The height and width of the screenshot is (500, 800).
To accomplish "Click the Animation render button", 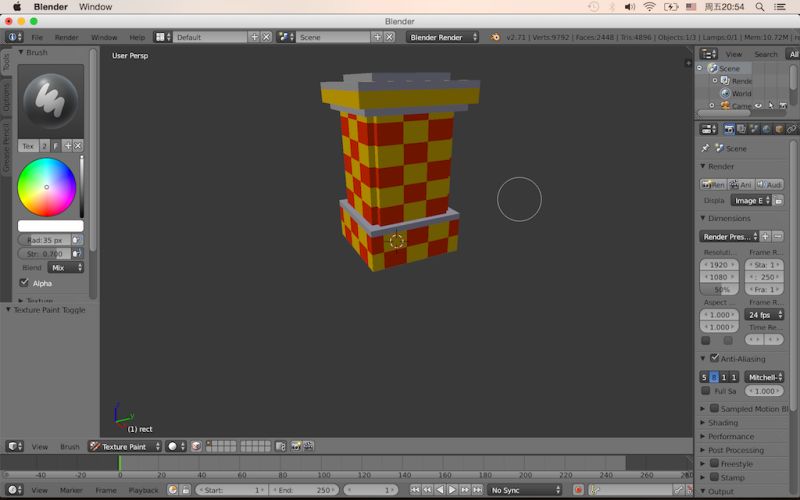I will (740, 184).
